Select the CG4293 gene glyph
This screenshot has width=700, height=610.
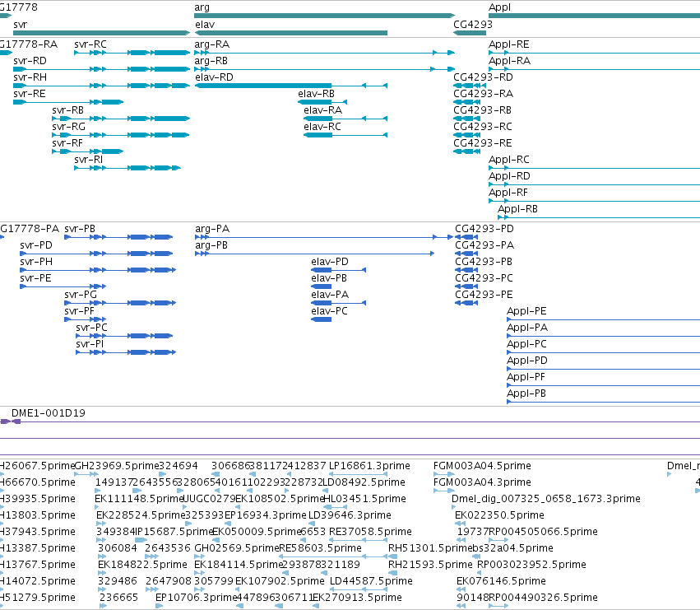pos(470,33)
